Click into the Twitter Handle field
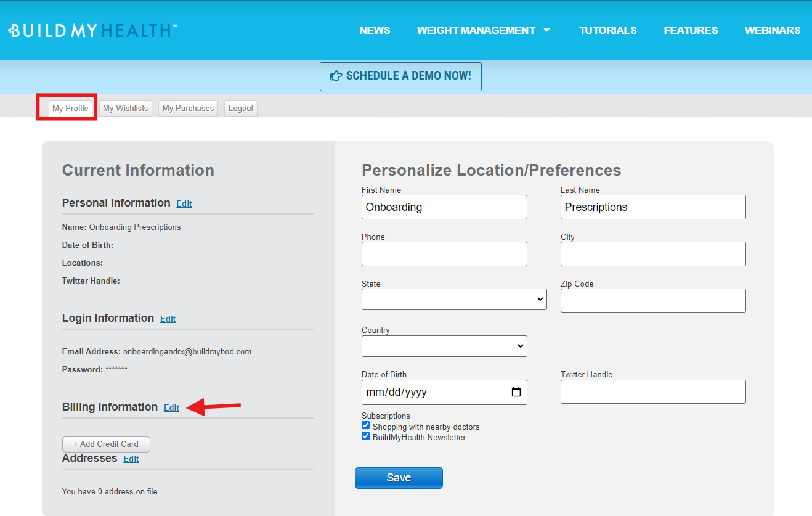 653,392
